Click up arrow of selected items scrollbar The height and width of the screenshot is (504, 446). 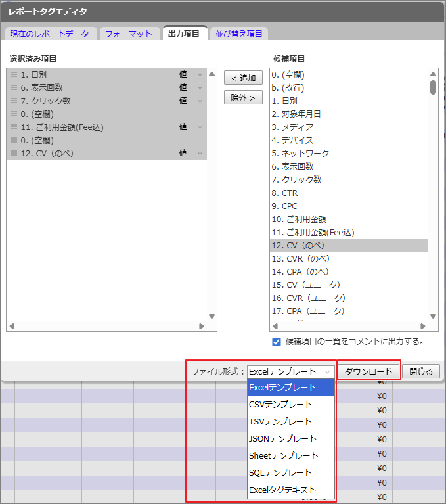click(x=212, y=74)
